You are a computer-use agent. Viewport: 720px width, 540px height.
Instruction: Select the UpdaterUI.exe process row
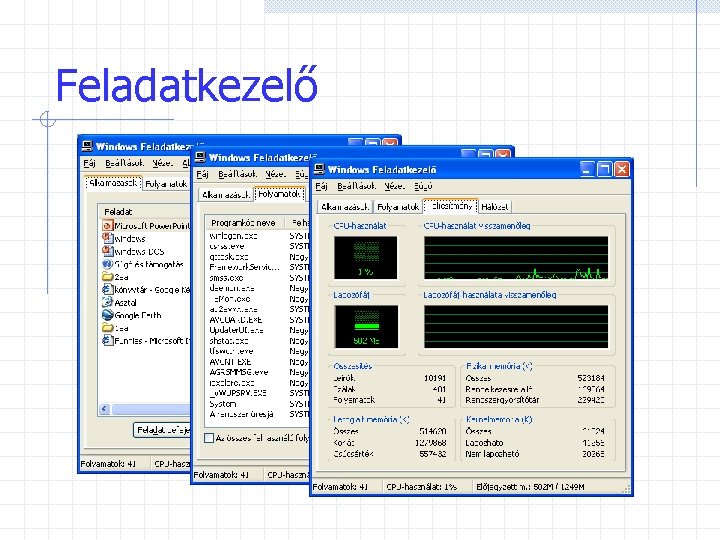tap(258, 330)
